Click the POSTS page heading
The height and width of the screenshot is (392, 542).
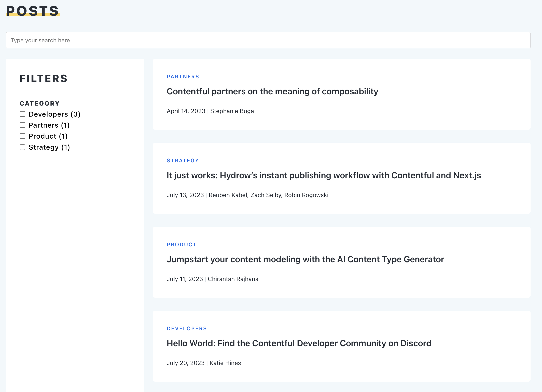tap(33, 11)
